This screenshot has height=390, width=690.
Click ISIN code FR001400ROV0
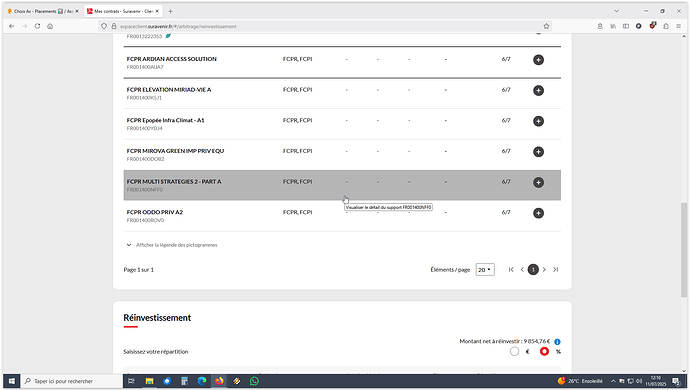tap(145, 221)
